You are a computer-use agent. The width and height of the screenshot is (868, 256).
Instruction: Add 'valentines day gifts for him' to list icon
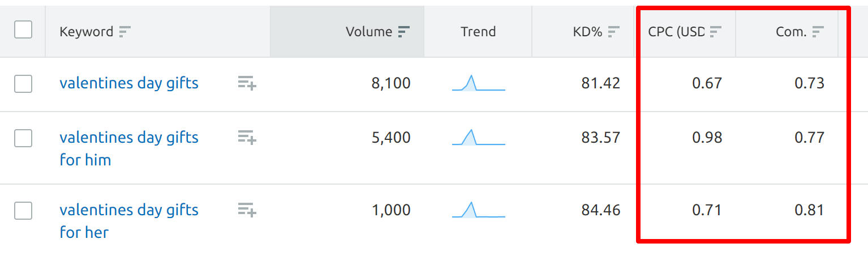247,138
